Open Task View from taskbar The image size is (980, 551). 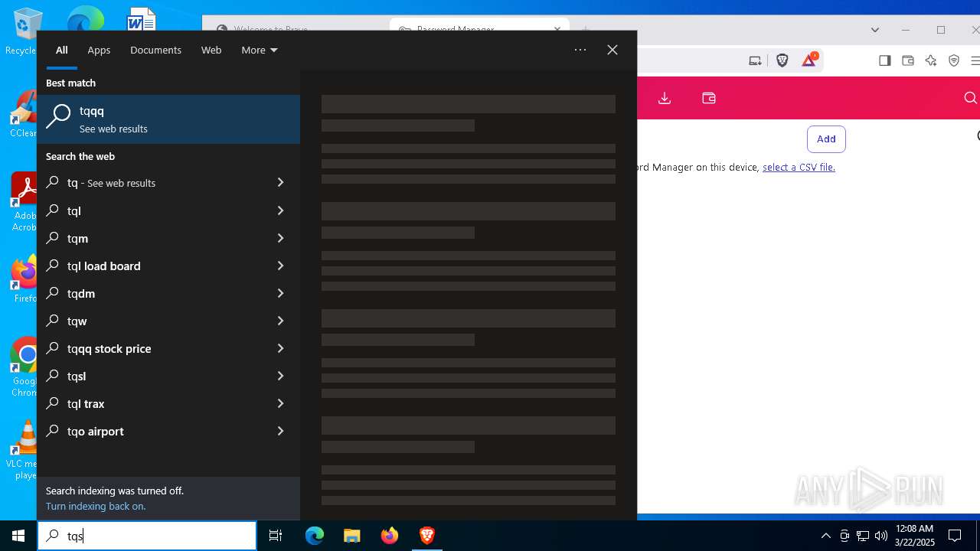tap(276, 536)
